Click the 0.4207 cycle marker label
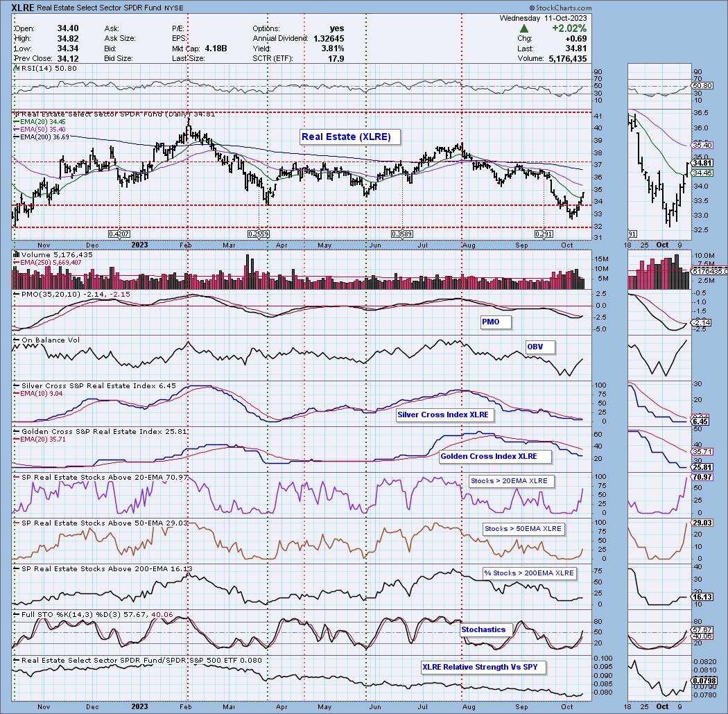Viewport: 728px width, 714px height. click(119, 234)
